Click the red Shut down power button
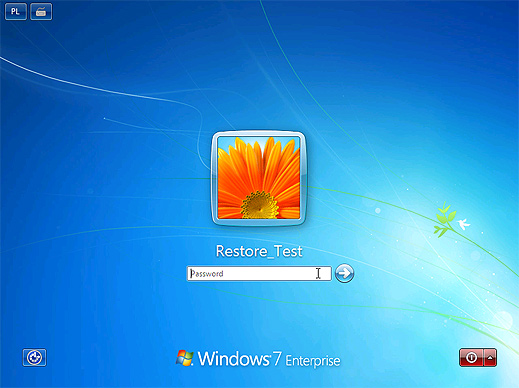519x388 pixels. (x=471, y=358)
